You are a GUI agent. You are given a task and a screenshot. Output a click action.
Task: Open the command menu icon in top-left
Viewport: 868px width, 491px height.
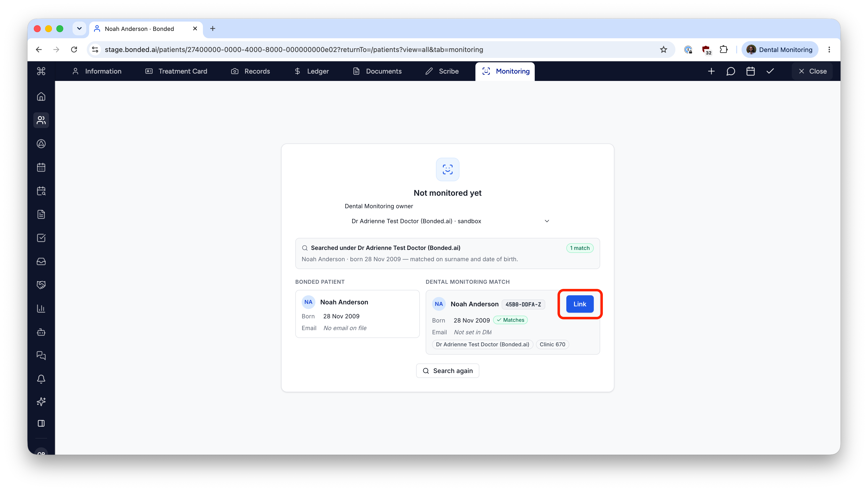point(41,71)
